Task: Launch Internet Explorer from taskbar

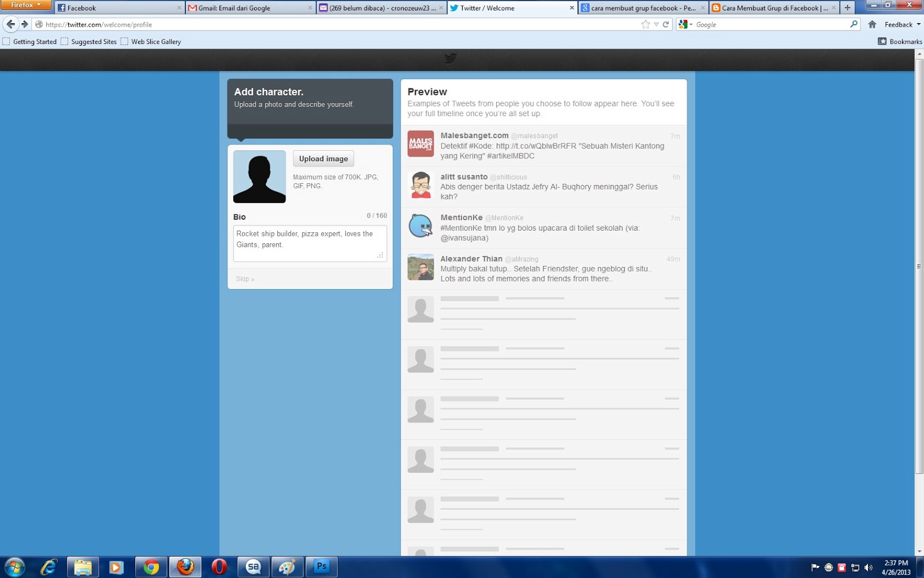Action: point(49,567)
